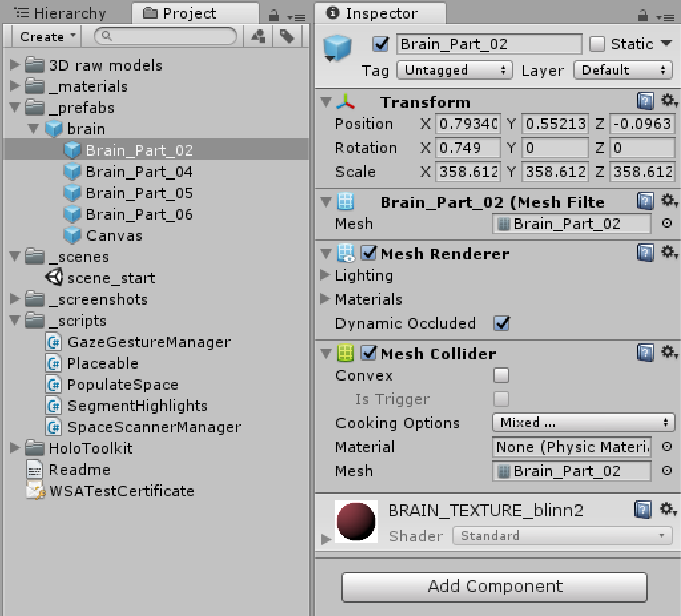
Task: Open the Tag dropdown showing Untagged
Action: pyautogui.click(x=454, y=70)
